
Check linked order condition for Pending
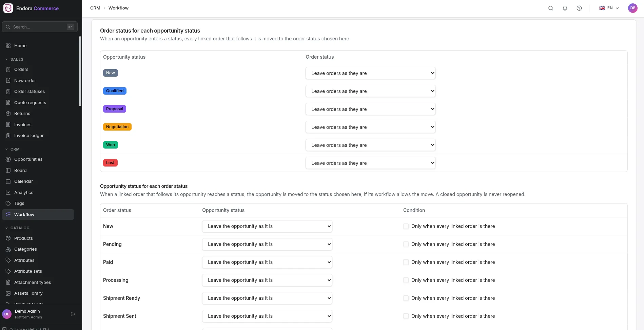point(406,244)
